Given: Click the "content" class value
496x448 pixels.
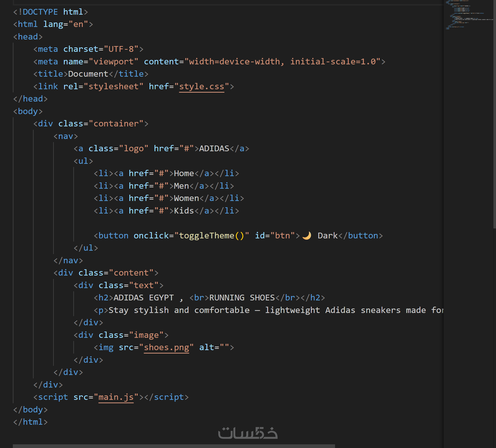Looking at the screenshot, I should tap(131, 273).
